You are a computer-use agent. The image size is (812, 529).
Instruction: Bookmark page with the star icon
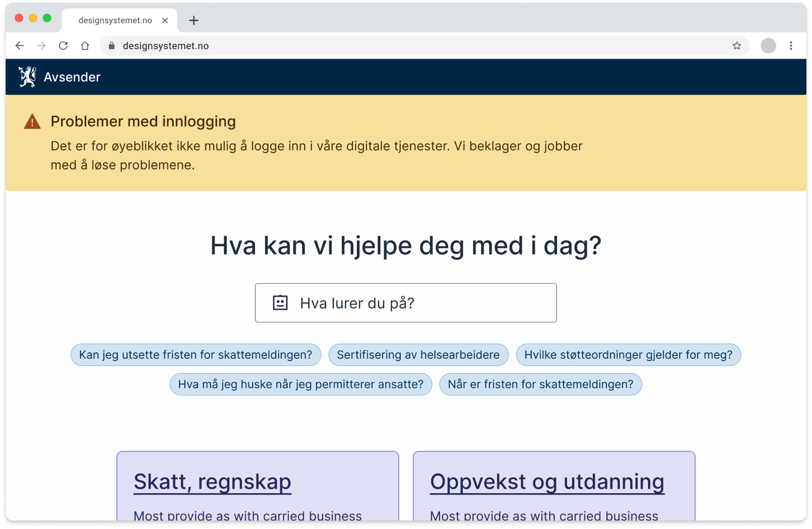click(x=736, y=46)
